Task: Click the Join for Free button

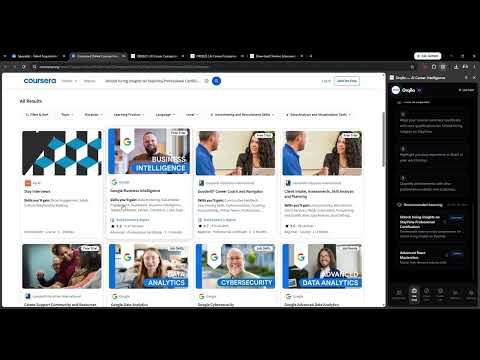Action: [x=347, y=81]
